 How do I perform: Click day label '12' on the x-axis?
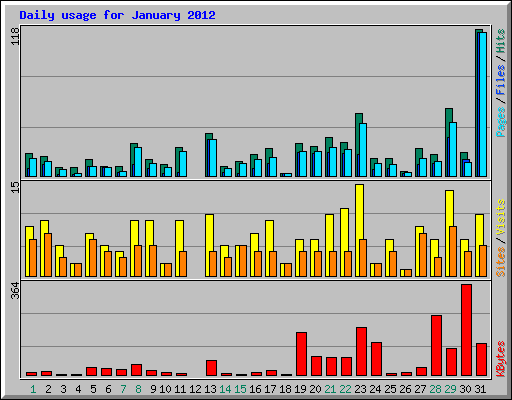[195, 389]
